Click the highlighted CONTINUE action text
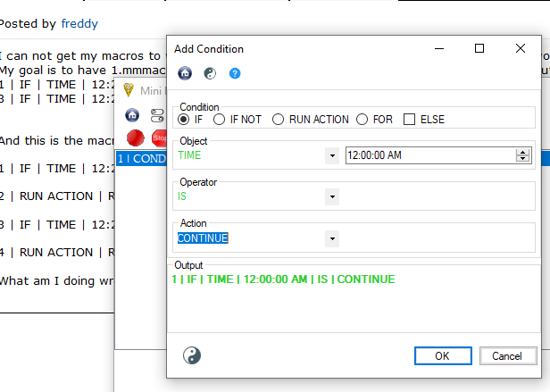550x392 pixels. [x=203, y=238]
